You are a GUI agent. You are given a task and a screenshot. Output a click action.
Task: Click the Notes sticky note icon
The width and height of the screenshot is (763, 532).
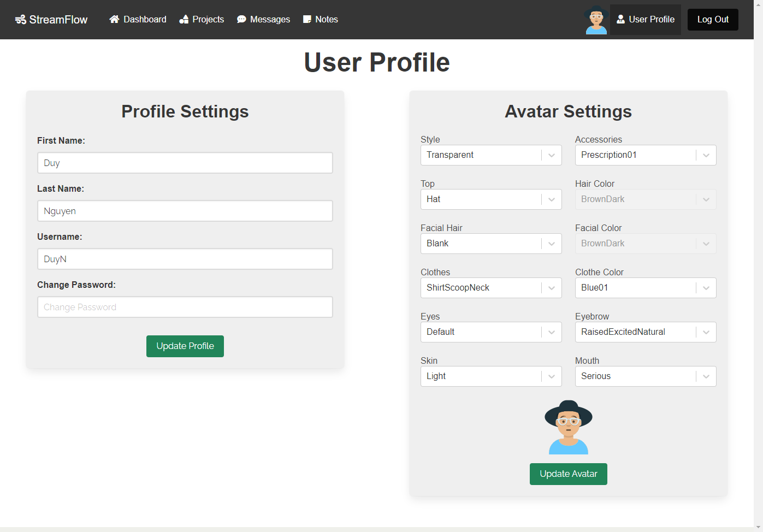click(x=307, y=19)
